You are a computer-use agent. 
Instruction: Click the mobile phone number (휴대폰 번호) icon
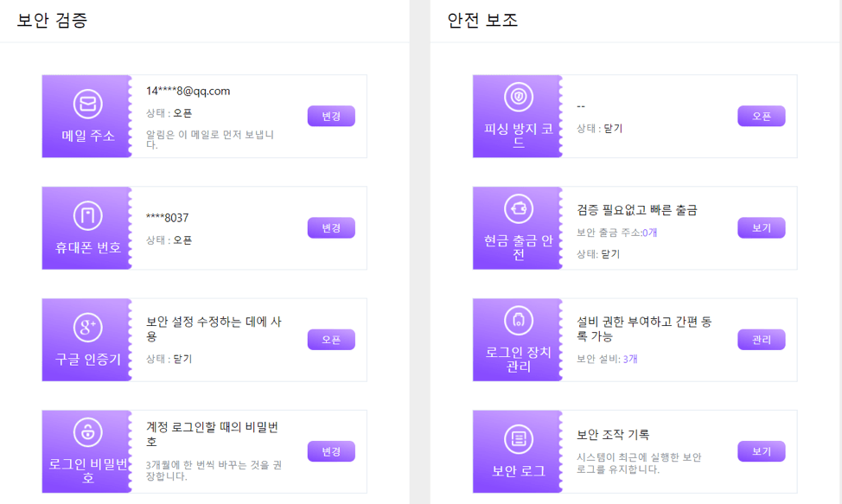click(x=87, y=216)
